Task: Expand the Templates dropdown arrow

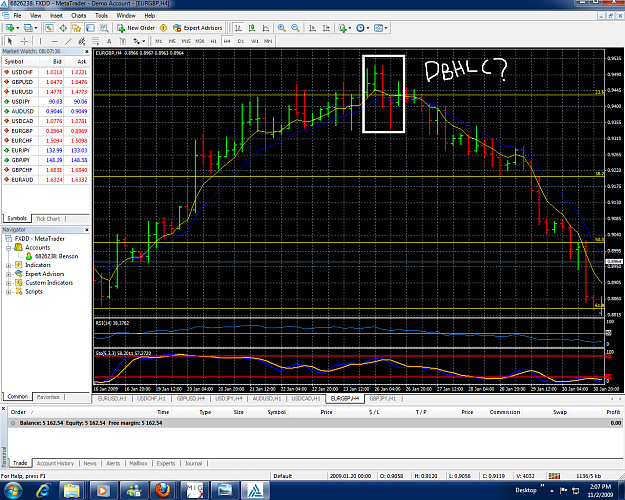Action: click(x=386, y=28)
